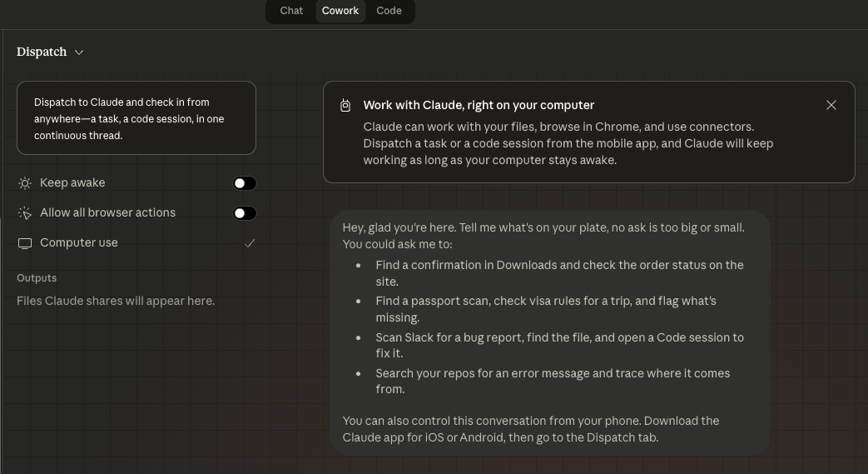Click the 'Work with Claude' banner title
Viewport: 868px width, 474px height.
coord(479,105)
